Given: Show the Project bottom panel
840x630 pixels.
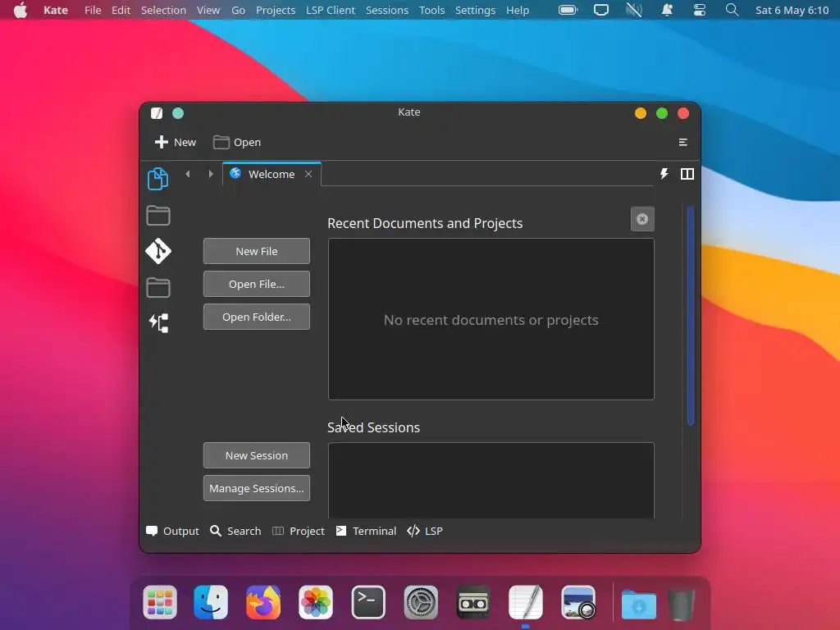Looking at the screenshot, I should (x=299, y=531).
